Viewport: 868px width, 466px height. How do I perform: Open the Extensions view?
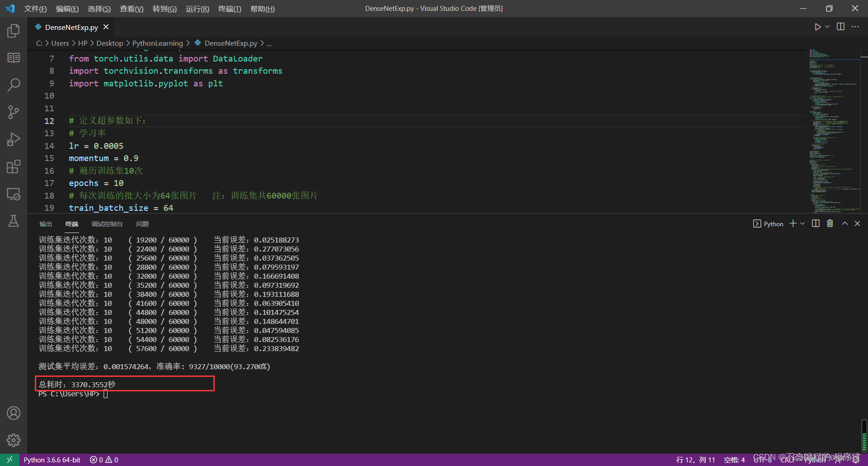click(x=14, y=166)
